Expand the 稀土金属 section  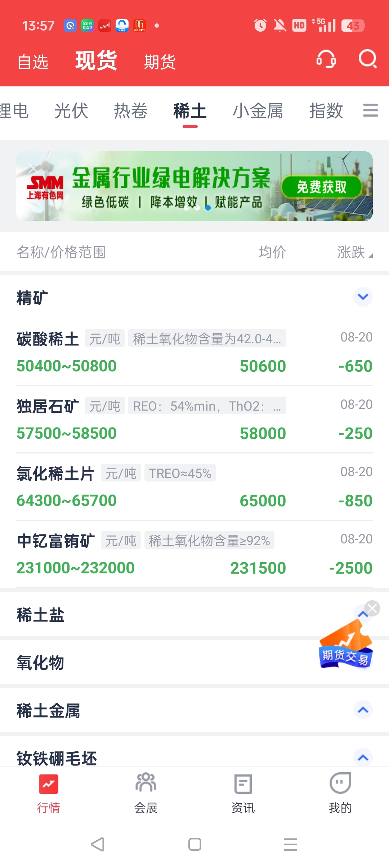[x=363, y=710]
